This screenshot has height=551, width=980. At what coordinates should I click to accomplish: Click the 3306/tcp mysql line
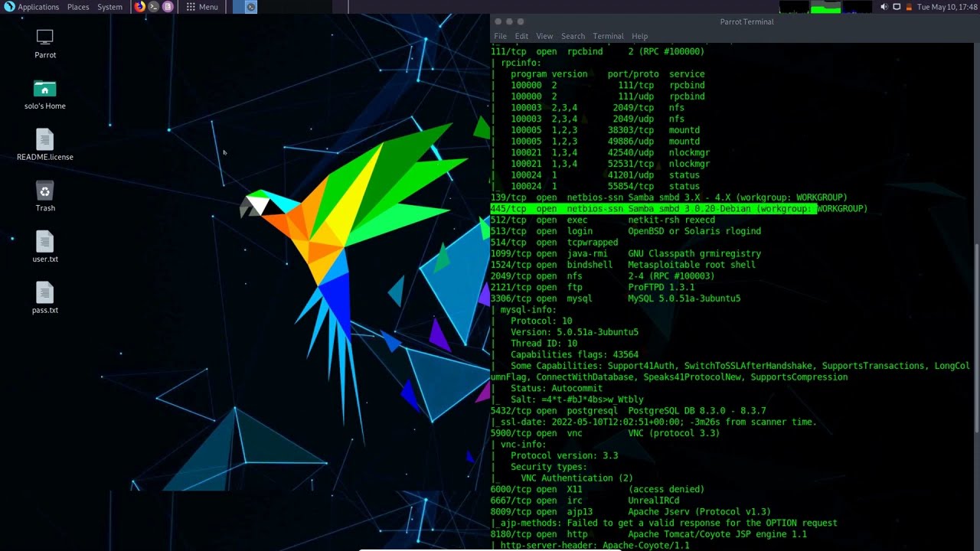coord(616,298)
